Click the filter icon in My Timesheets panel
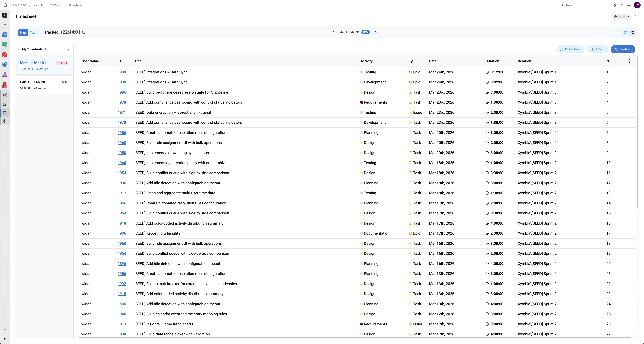 coord(69,49)
